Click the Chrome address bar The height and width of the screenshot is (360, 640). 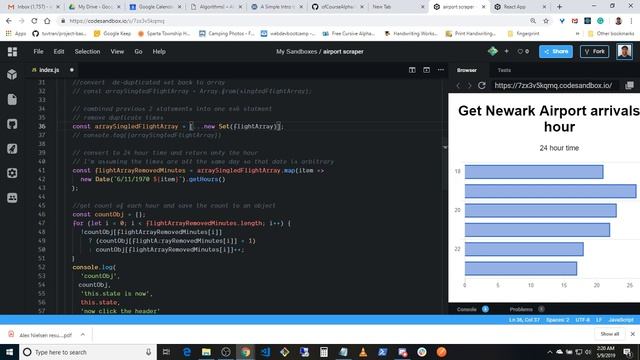pyautogui.click(x=294, y=21)
